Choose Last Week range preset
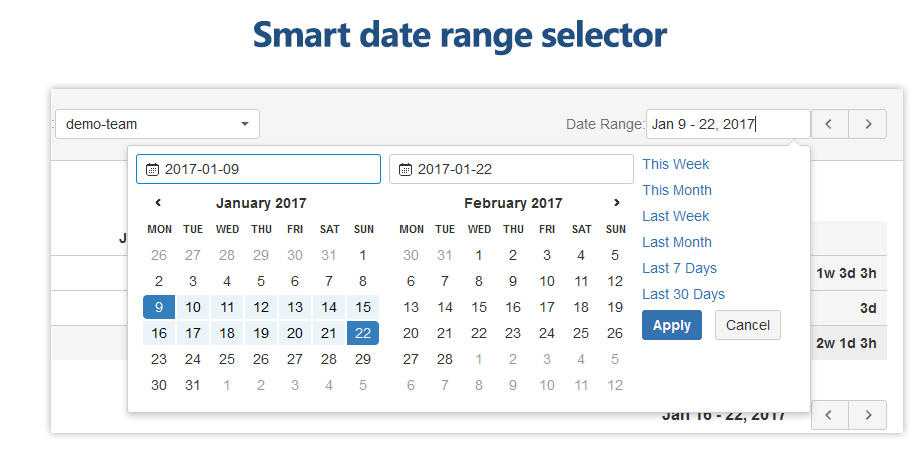The width and height of the screenshot is (920, 450). coord(676,216)
